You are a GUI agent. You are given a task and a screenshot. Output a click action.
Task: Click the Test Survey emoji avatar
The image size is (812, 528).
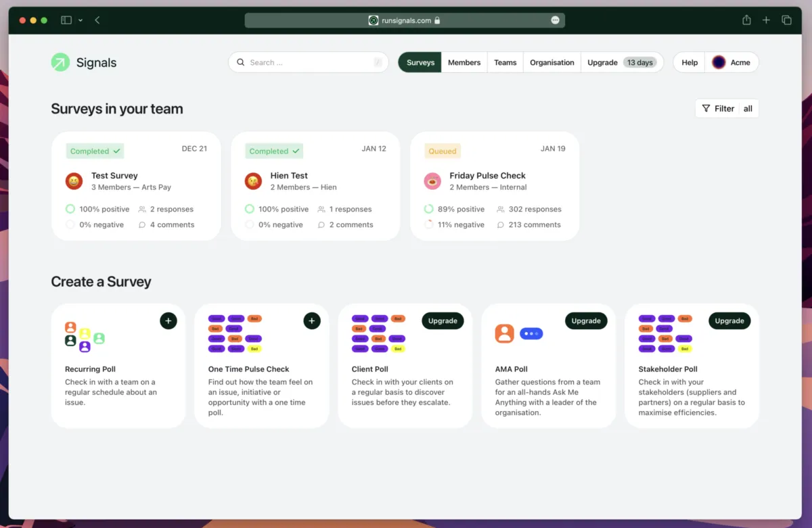coord(74,181)
